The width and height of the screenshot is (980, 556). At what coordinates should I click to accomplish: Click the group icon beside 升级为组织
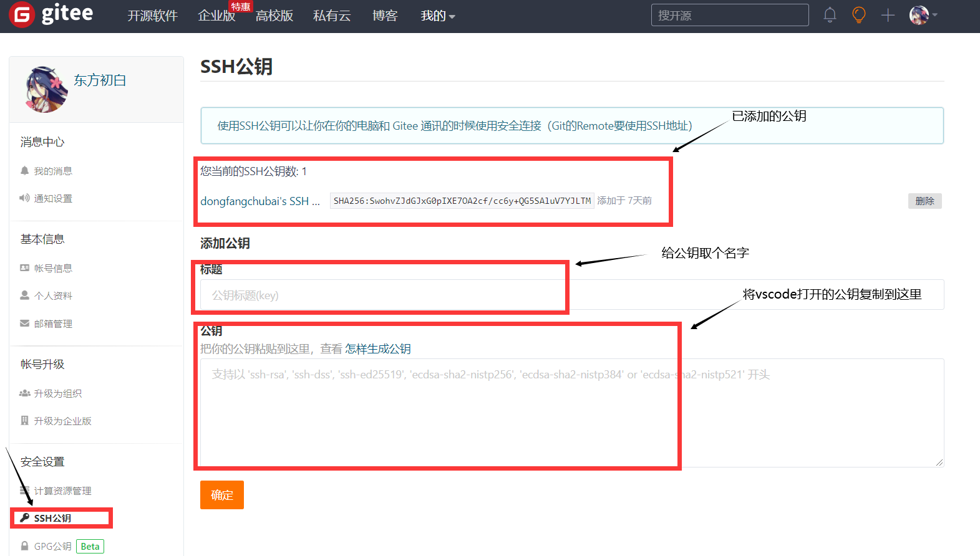(x=24, y=393)
